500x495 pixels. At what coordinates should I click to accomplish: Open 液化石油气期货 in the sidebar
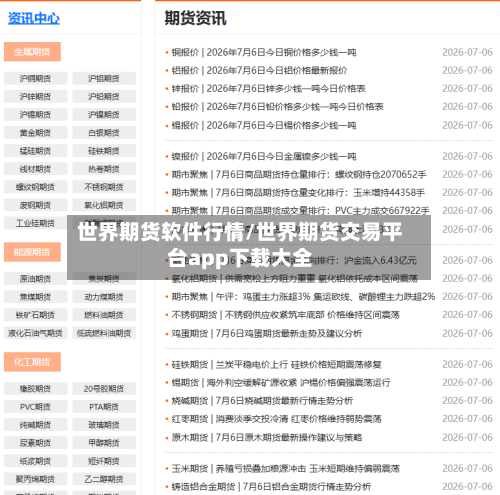(x=35, y=333)
